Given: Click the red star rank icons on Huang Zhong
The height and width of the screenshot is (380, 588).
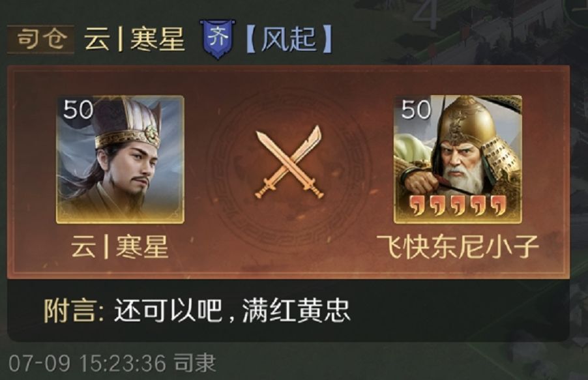Looking at the screenshot, I should tap(458, 205).
